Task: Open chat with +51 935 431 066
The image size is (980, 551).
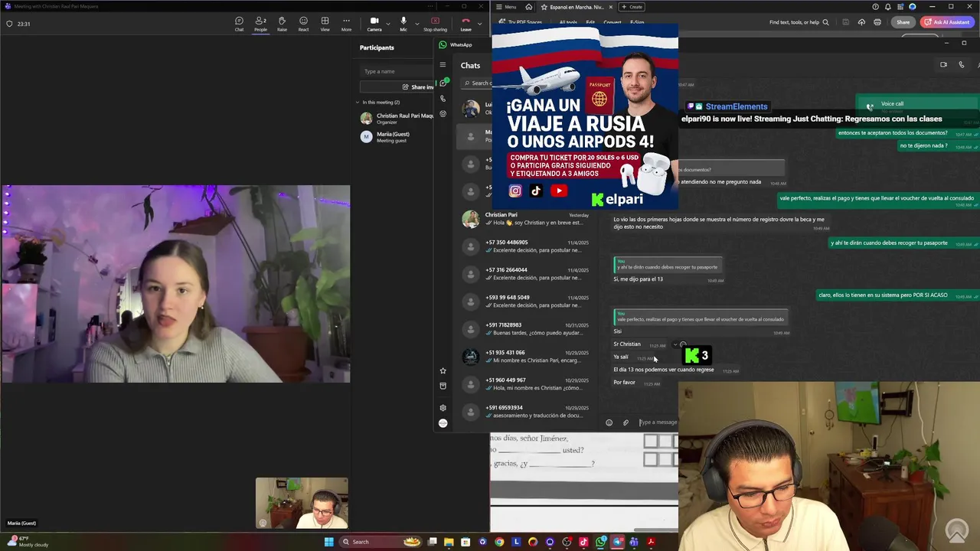Action: 525,357
